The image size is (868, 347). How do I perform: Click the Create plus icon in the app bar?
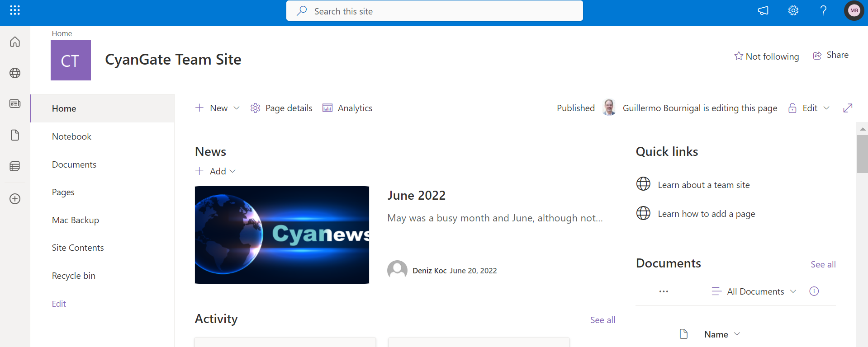[15, 199]
